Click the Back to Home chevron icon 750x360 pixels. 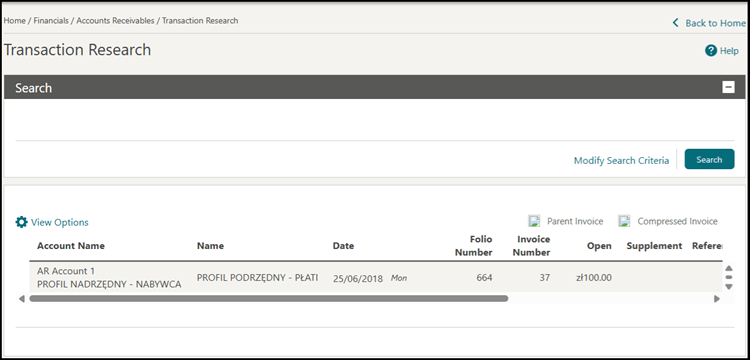point(675,23)
